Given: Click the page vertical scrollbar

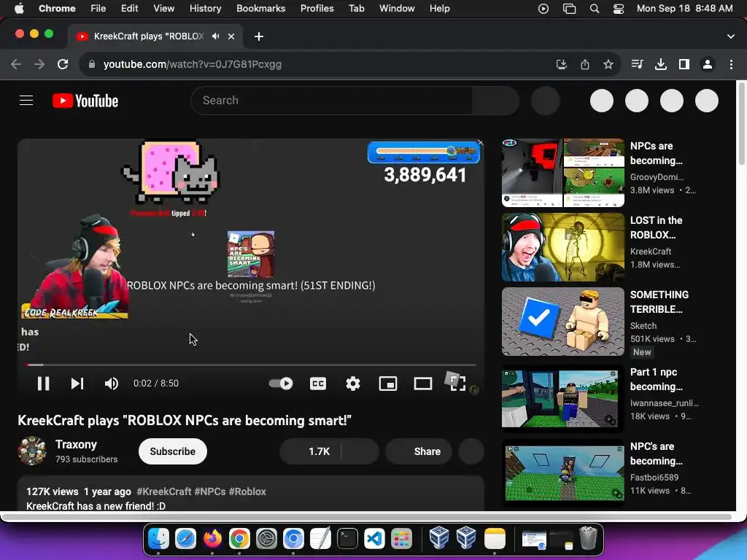Looking at the screenshot, I should point(741,124).
